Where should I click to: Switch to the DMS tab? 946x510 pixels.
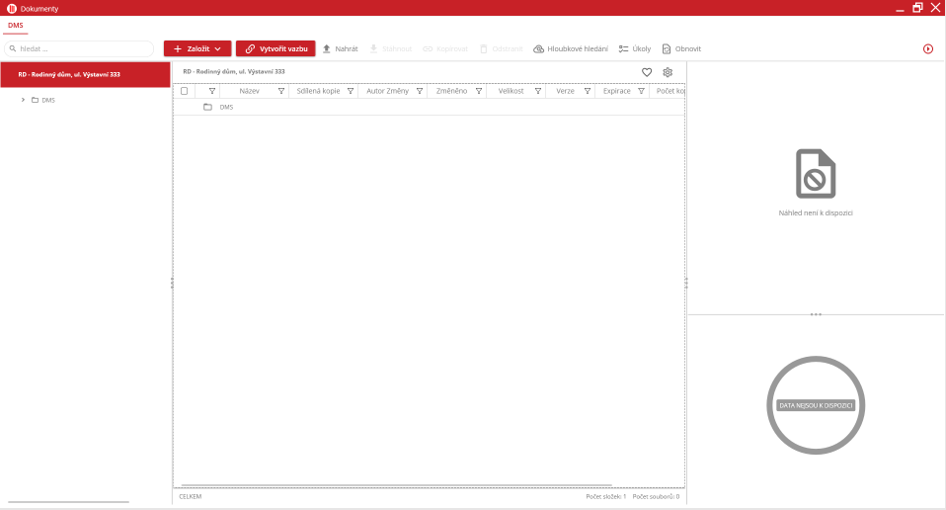point(16,26)
